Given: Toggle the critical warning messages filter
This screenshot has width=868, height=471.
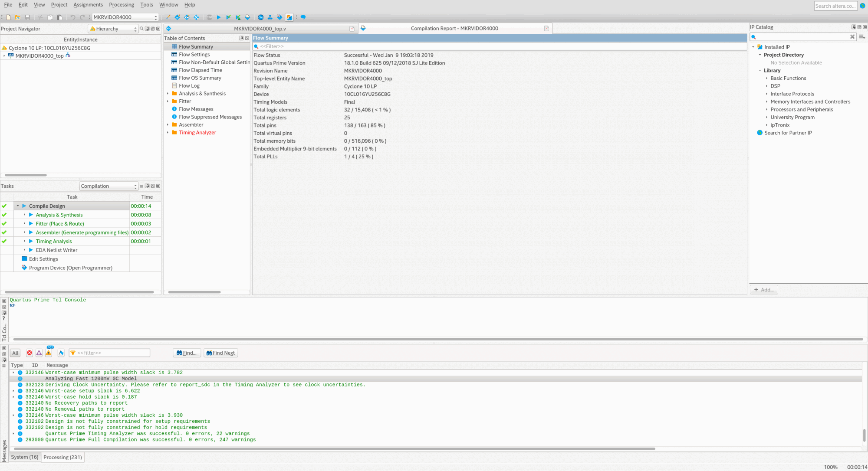Looking at the screenshot, I should (39, 353).
